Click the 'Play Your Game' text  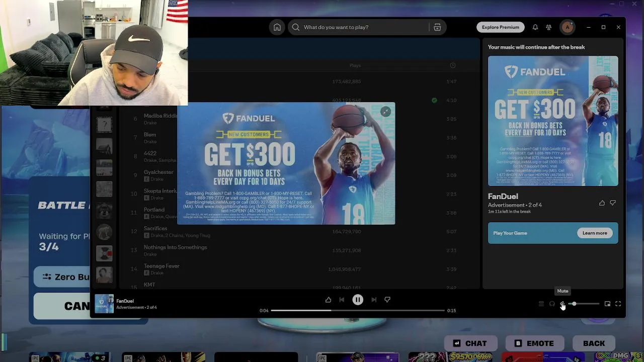pyautogui.click(x=510, y=233)
